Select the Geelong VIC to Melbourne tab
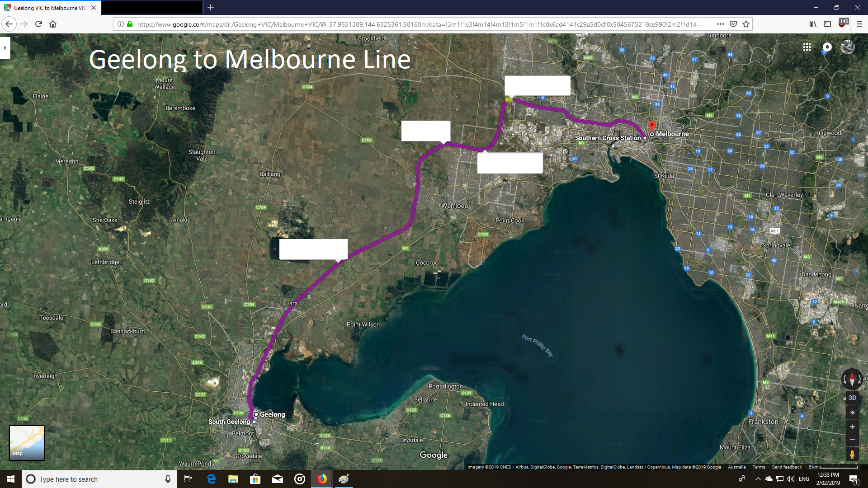Image resolution: width=868 pixels, height=488 pixels. tap(50, 8)
